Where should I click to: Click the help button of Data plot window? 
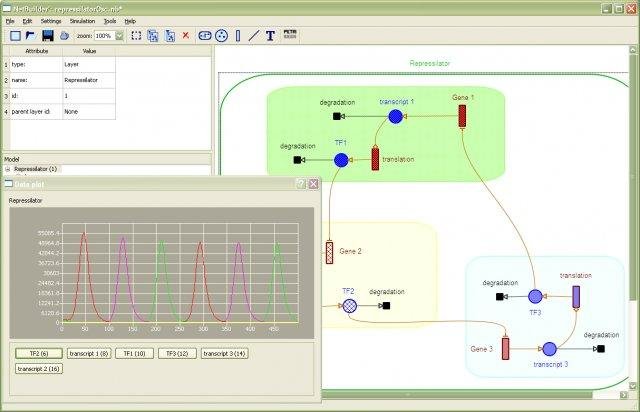301,184
